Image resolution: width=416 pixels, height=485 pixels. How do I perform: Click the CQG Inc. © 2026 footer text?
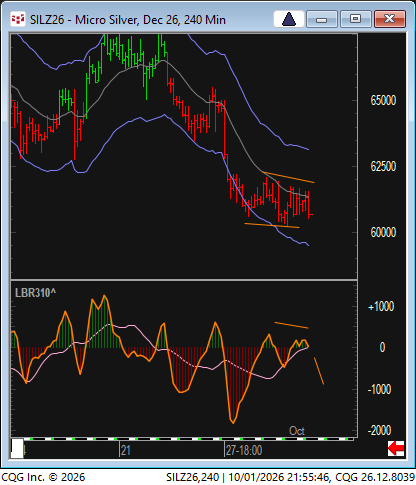(x=43, y=477)
